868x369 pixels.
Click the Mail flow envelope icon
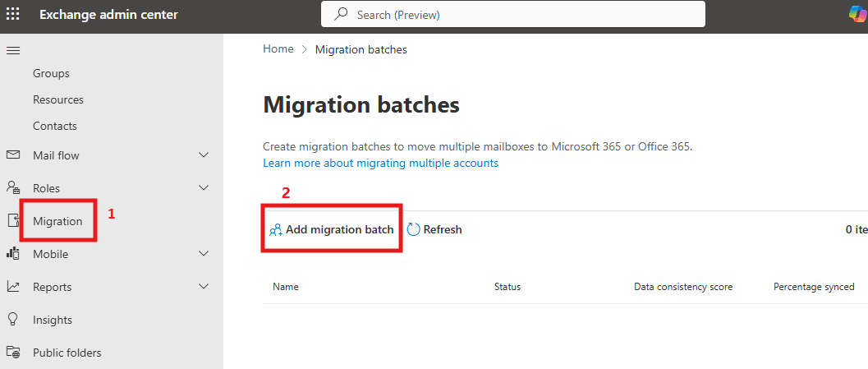pos(13,155)
